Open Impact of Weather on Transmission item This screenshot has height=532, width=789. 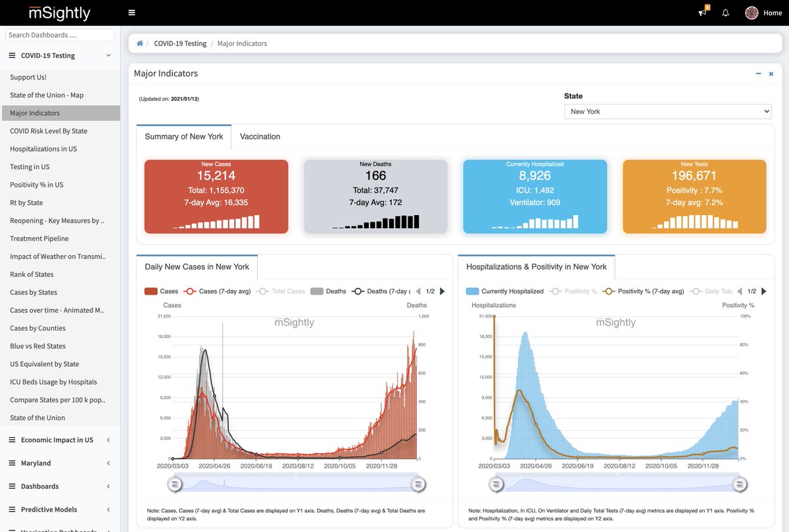pos(58,256)
